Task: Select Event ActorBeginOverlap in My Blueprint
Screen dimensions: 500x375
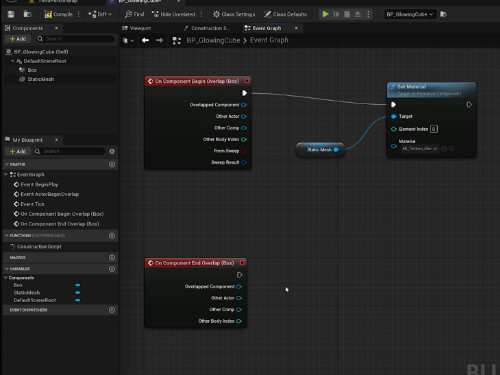Action: tap(46, 194)
